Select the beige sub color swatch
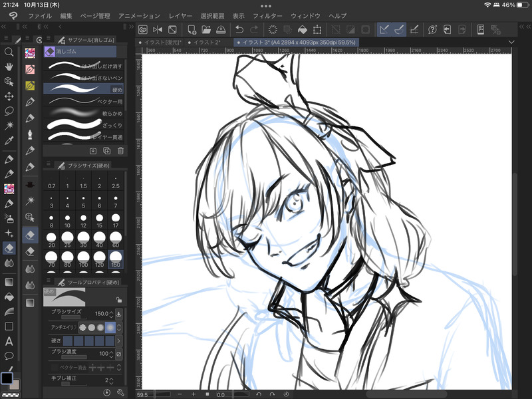 (x=15, y=385)
